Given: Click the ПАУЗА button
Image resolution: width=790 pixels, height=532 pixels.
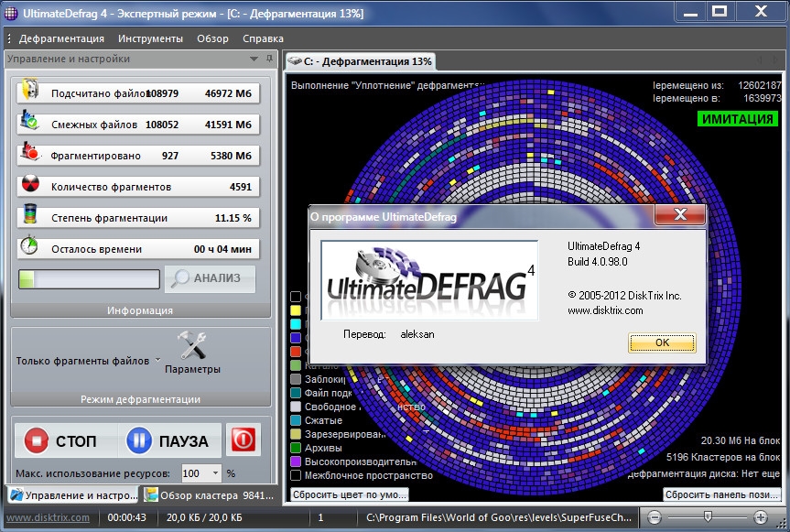Looking at the screenshot, I should pos(169,440).
